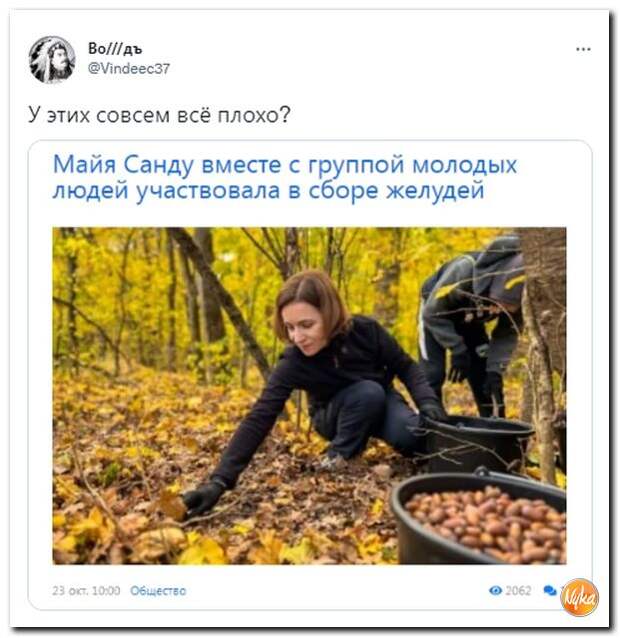The width and height of the screenshot is (620, 638).
Task: Click the gloved hand reaching into the leaves
Action: (202, 499)
